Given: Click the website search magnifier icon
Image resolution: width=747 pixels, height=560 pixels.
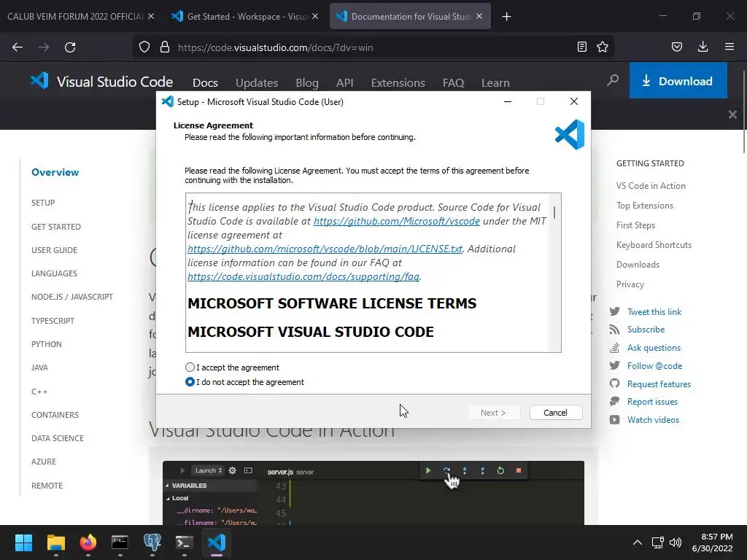Looking at the screenshot, I should point(613,80).
